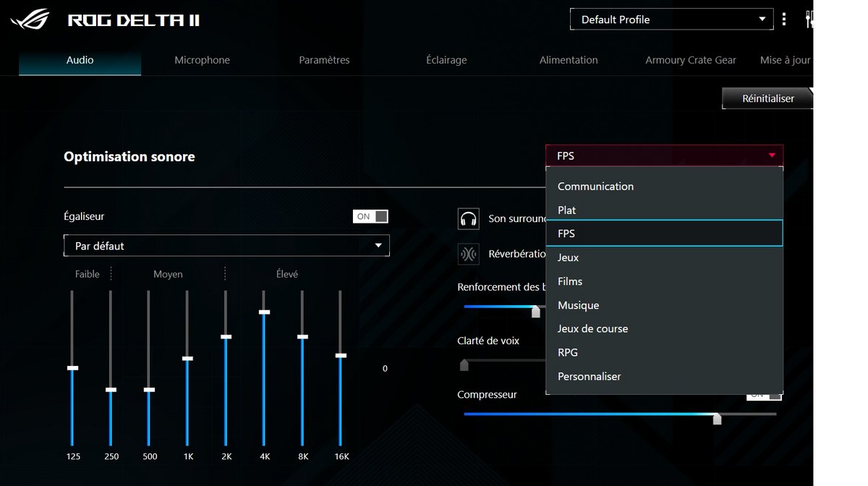
Task: Click the ROG logo icon
Action: coord(30,19)
